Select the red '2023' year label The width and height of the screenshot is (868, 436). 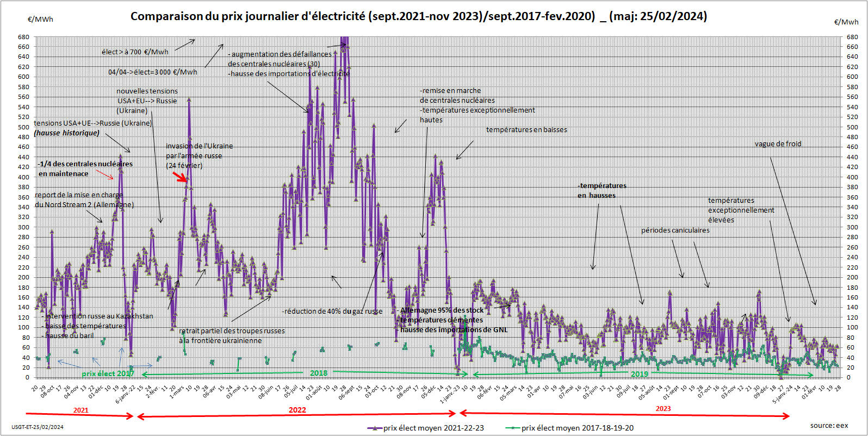[x=663, y=409]
